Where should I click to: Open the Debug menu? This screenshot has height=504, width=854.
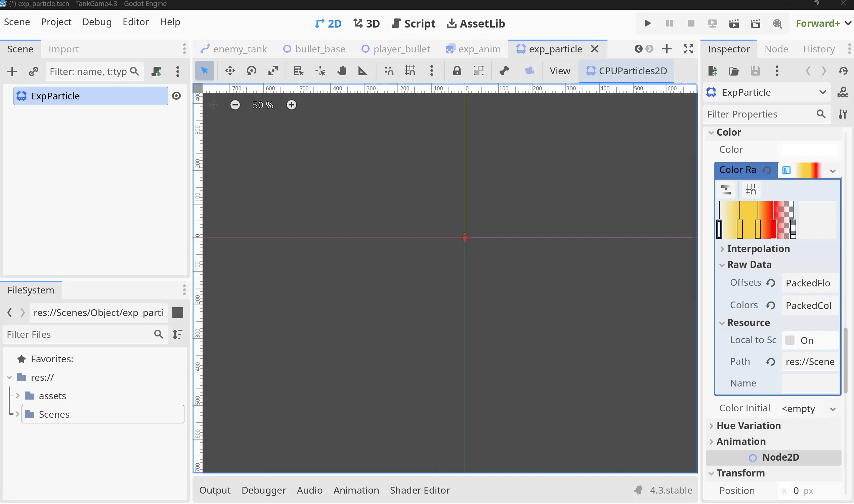97,22
